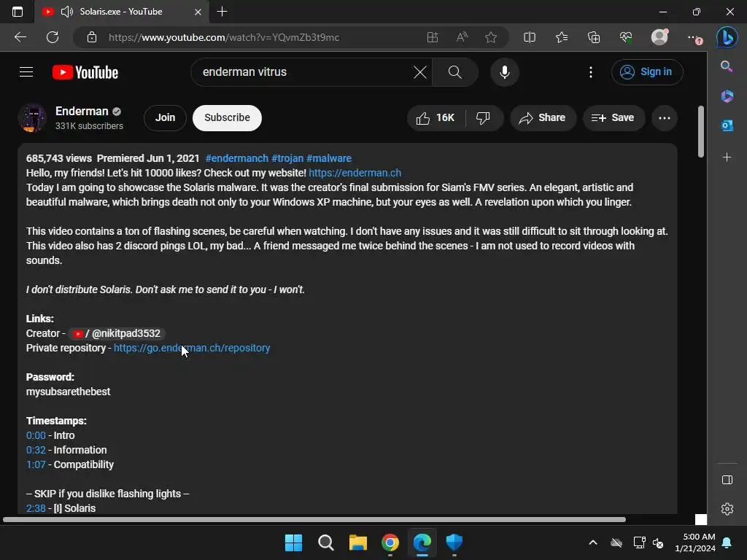747x560 pixels.
Task: Open Google Chrome from taskbar
Action: pos(390,542)
